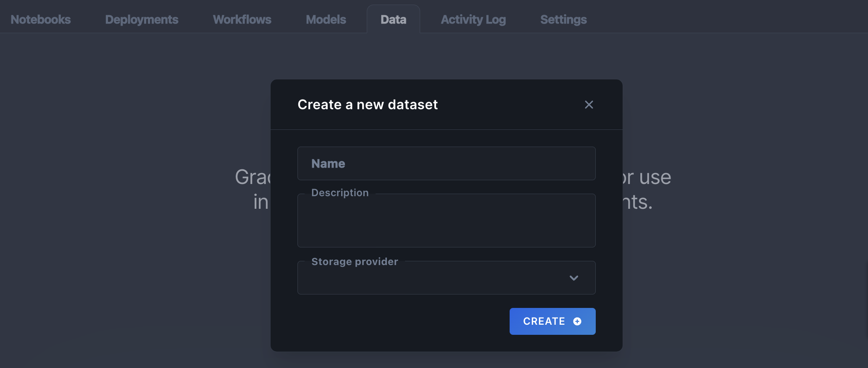Close the Create a new dataset dialog

[x=589, y=105]
